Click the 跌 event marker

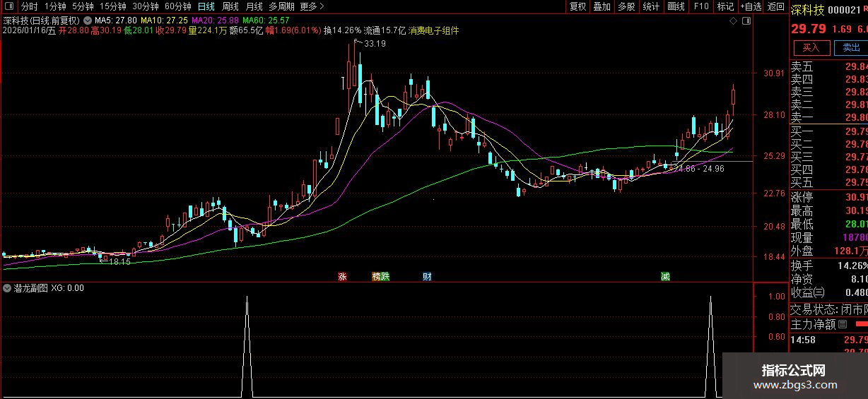[x=385, y=276]
